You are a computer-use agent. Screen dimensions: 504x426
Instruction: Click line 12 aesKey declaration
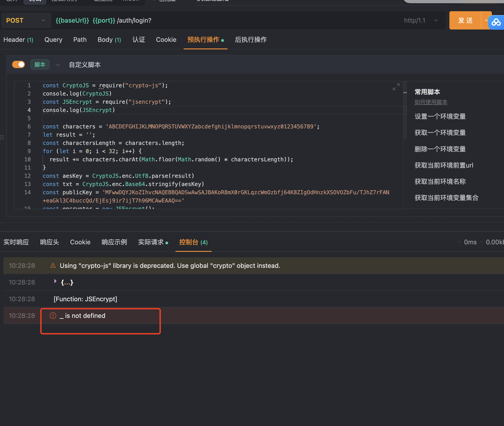coord(118,176)
